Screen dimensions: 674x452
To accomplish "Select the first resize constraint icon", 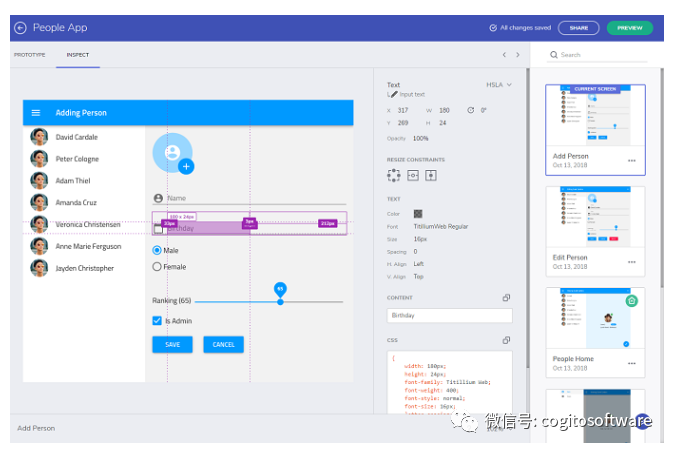I will pos(394,175).
